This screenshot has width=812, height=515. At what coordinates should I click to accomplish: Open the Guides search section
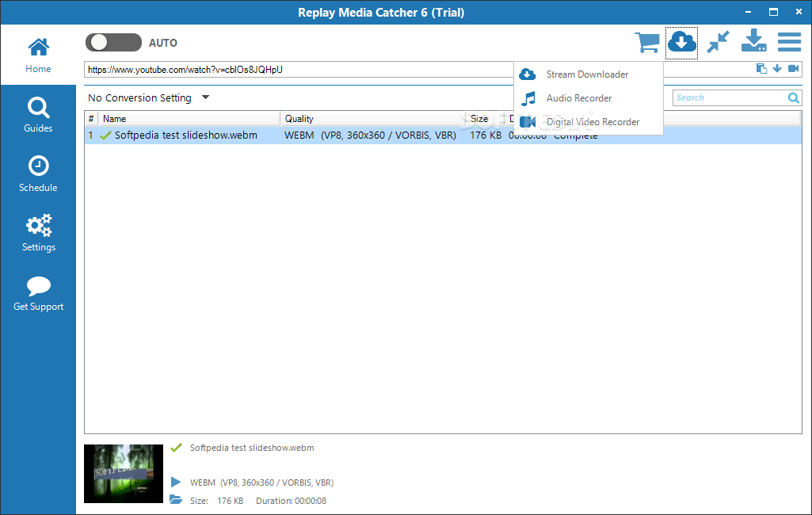38,115
